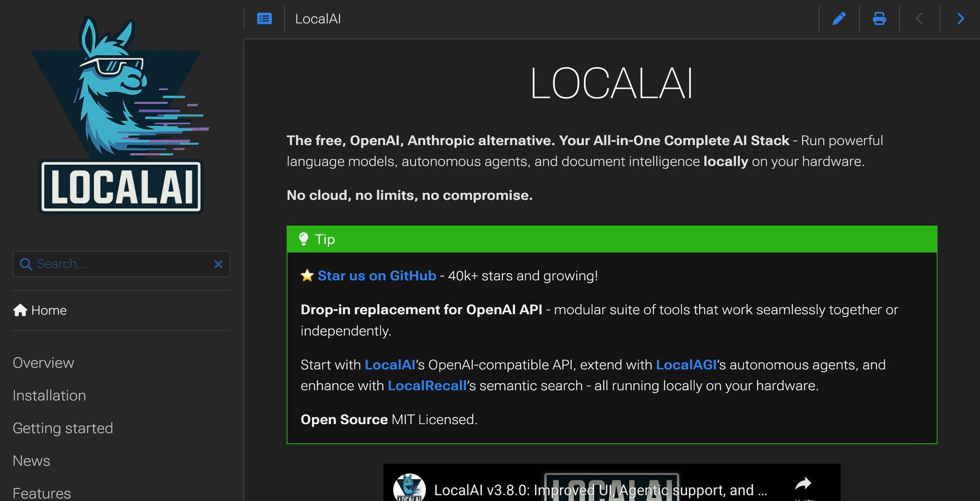Toggle the sidebar panel icon
The width and height of the screenshot is (980, 501).
click(x=264, y=18)
